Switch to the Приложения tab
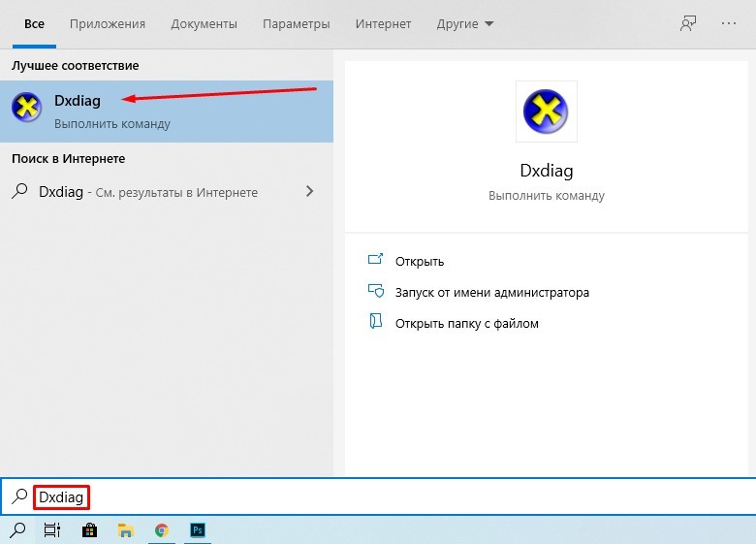Viewport: 756px width, 544px height. tap(108, 24)
